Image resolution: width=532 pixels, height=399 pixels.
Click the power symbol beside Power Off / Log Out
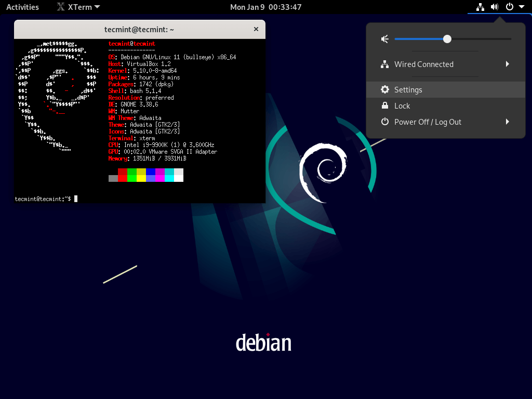384,122
